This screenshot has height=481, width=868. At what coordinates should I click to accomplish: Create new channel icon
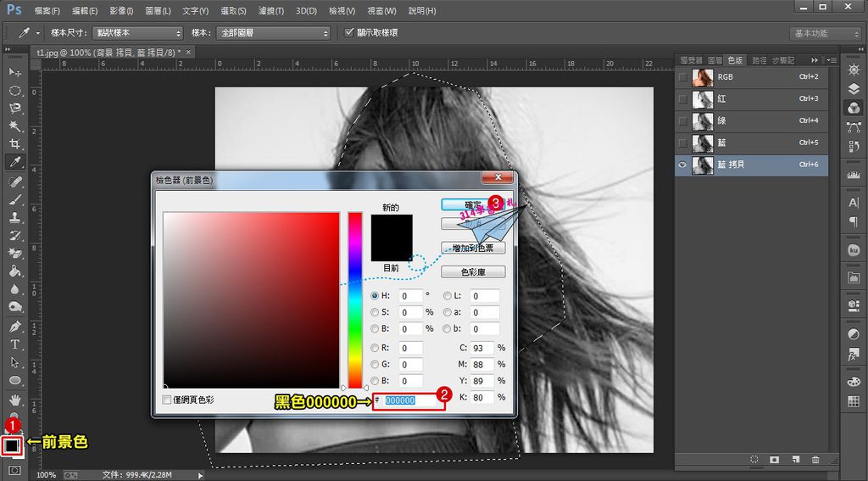tap(795, 460)
